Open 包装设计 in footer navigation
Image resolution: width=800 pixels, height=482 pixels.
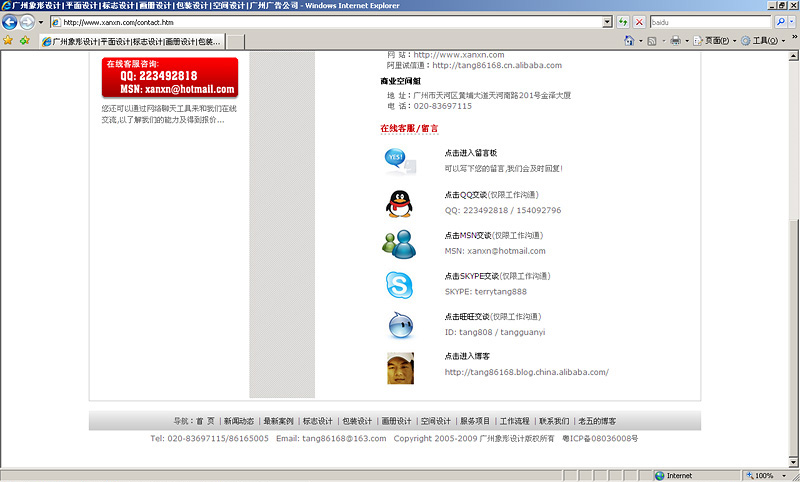tap(357, 421)
